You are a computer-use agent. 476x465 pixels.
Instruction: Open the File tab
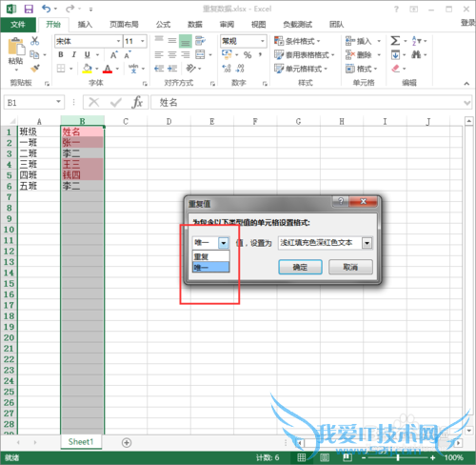18,25
